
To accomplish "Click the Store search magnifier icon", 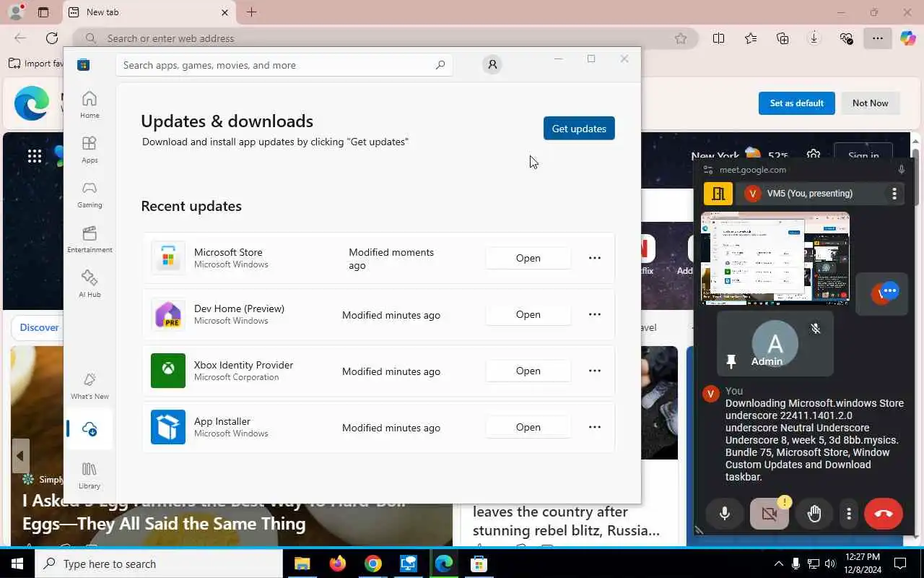I will pos(440,65).
